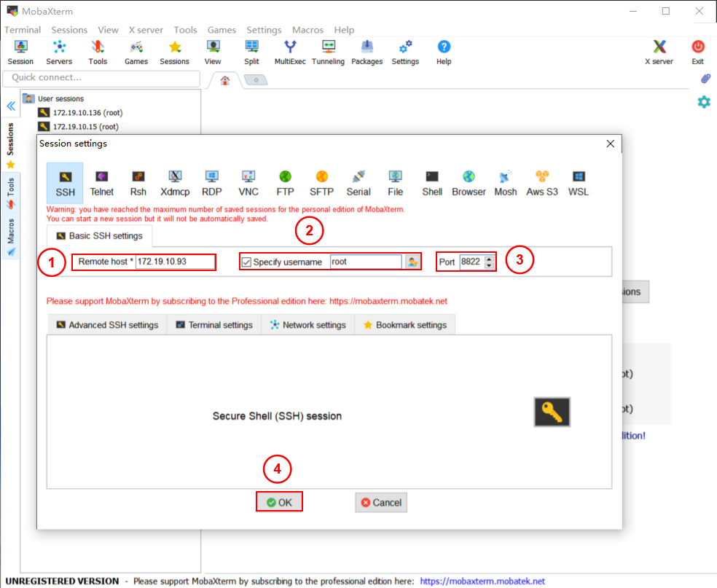This screenshot has height=588, width=717.
Task: Click the username input field
Action: (366, 262)
